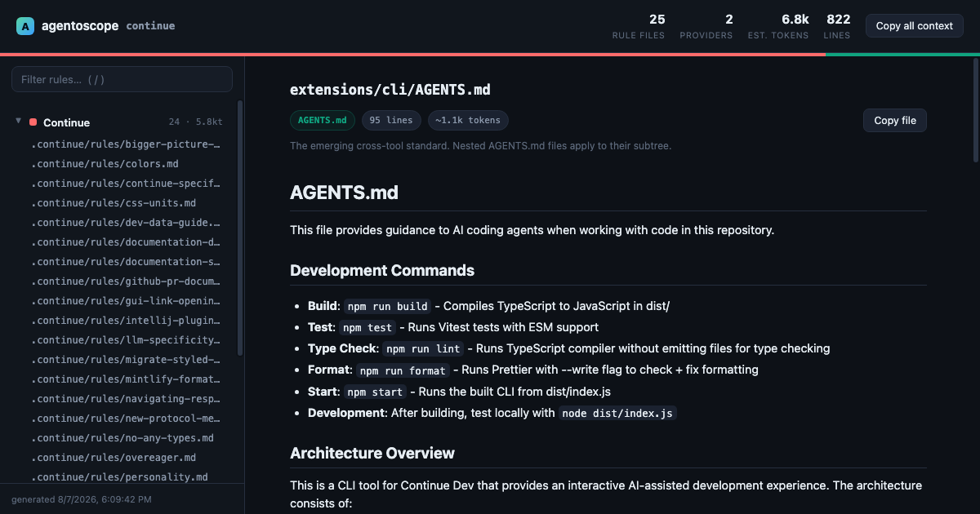Viewport: 980px width, 514px height.
Task: Click the 95 lines badge
Action: 391,121
